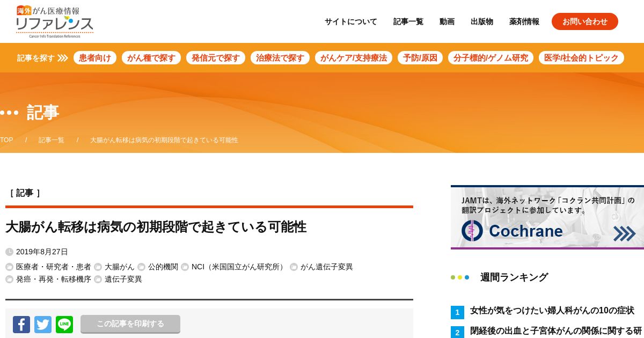
Task: Click 週間ランキング heading
Action: tap(514, 277)
